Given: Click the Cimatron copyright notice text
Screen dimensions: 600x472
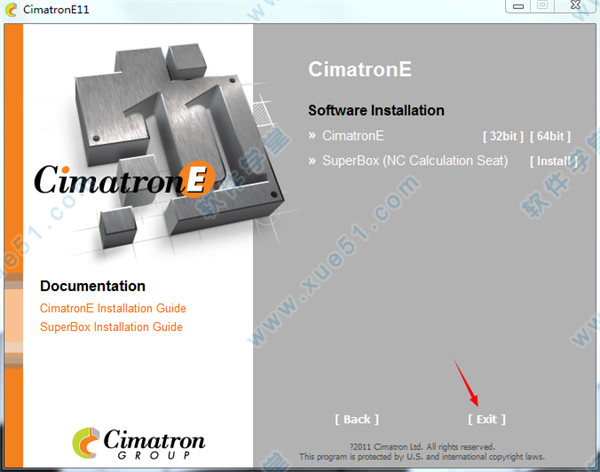Looking at the screenshot, I should (x=422, y=452).
